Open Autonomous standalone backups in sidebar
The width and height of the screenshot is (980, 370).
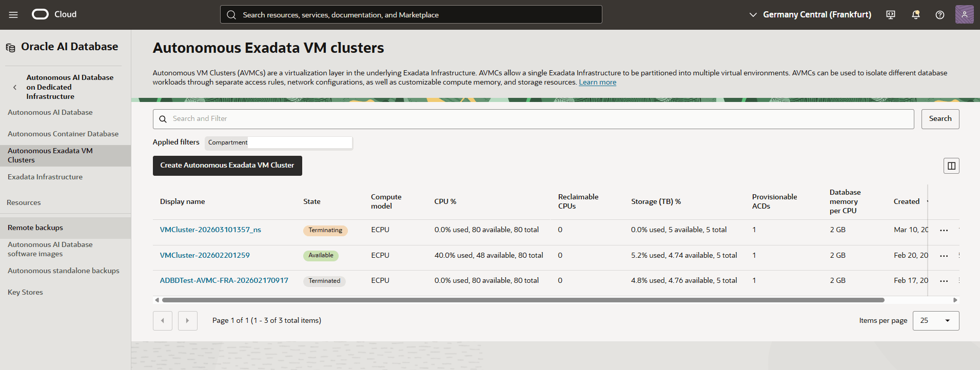tap(64, 271)
